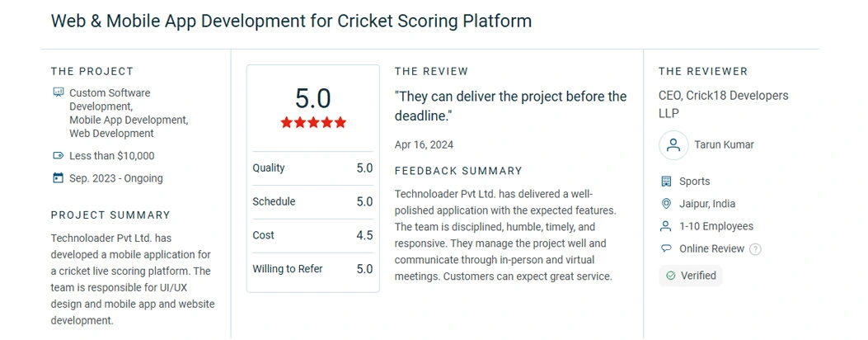Click the calendar icon next to Sep. 2023
Screen dimensions: 868x340
point(59,178)
